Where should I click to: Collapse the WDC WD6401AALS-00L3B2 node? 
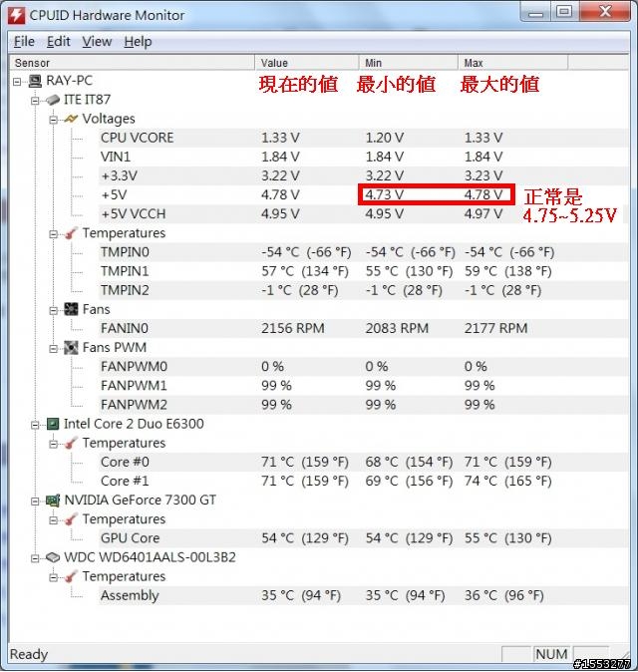click(x=35, y=558)
